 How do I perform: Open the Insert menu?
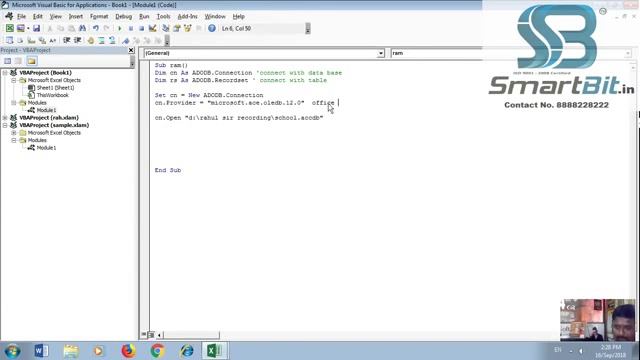76,16
